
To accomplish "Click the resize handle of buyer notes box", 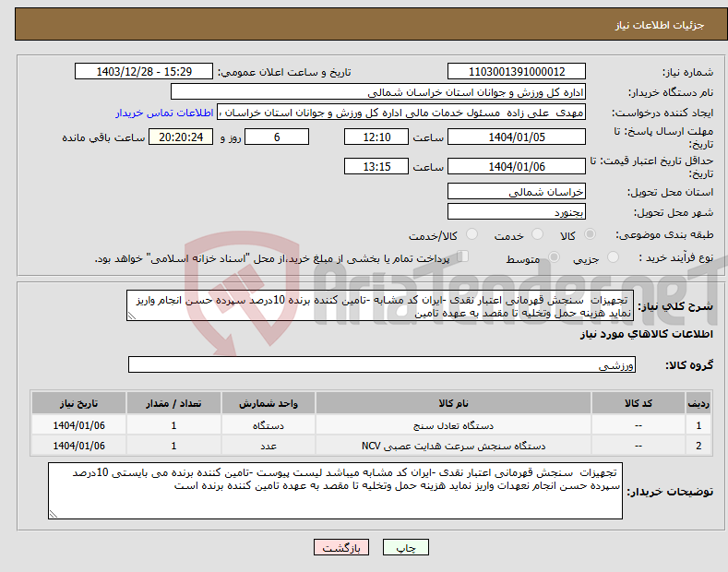I will (x=54, y=514).
